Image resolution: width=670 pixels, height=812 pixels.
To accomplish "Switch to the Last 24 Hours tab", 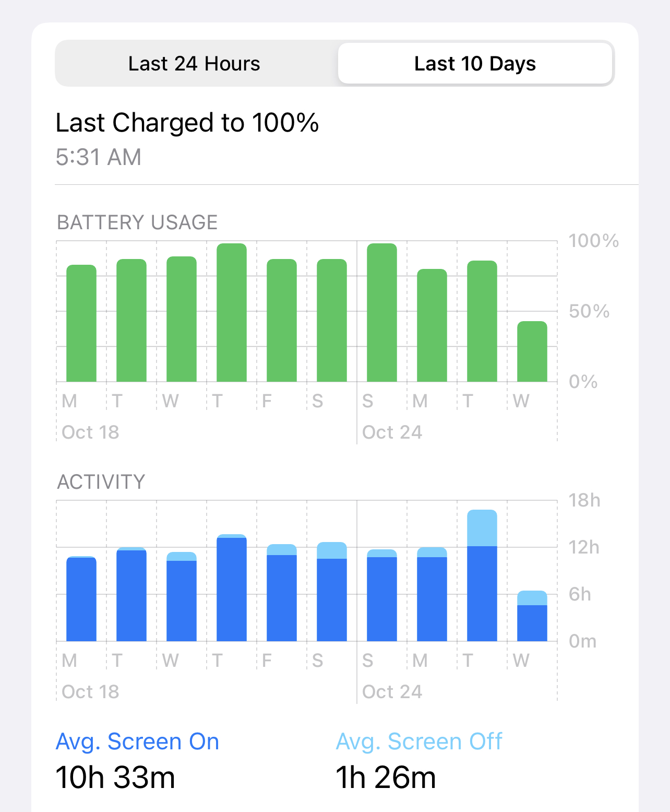I will click(194, 64).
